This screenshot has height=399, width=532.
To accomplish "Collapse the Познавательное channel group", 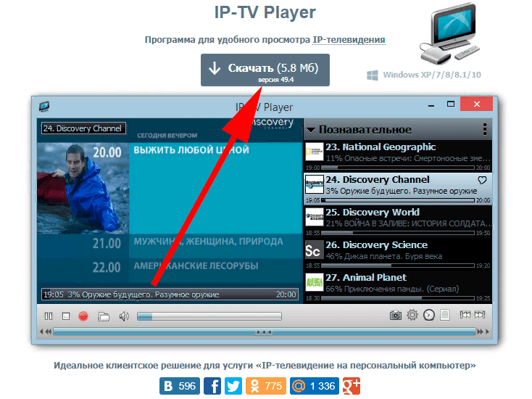I will (311, 130).
